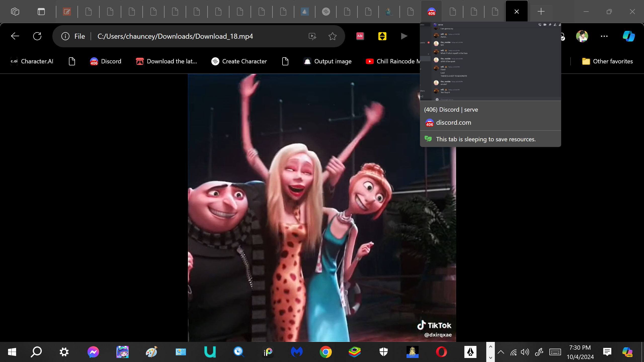Image resolution: width=644 pixels, height=362 pixels.
Task: Open Malwarebytes from the taskbar
Action: [297, 352]
